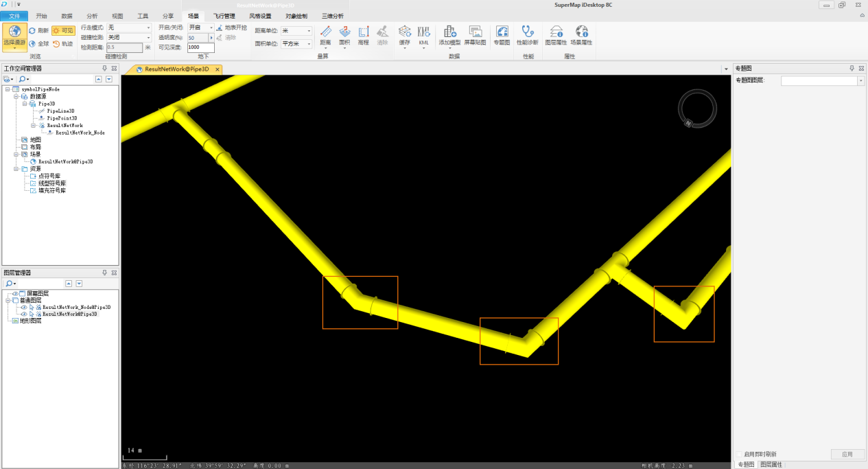Run 性能诊断 performance diagnosis
This screenshot has width=868, height=469.
pyautogui.click(x=528, y=36)
